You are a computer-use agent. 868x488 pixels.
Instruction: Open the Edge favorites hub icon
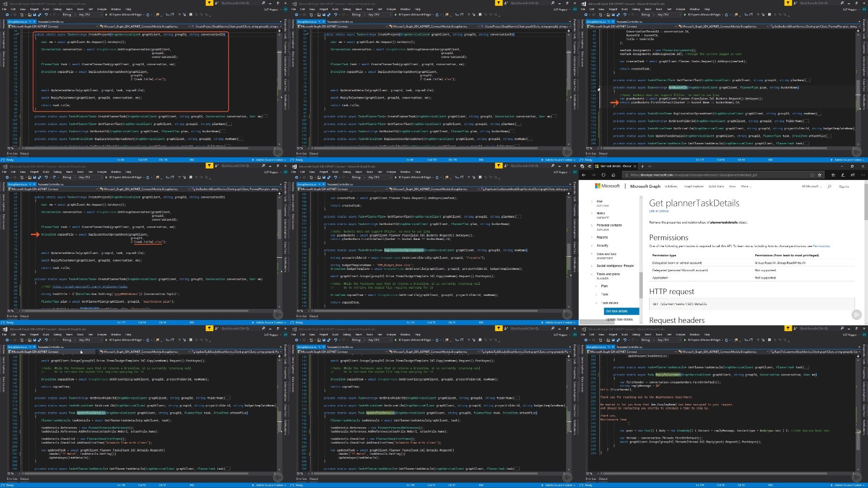tap(833, 175)
